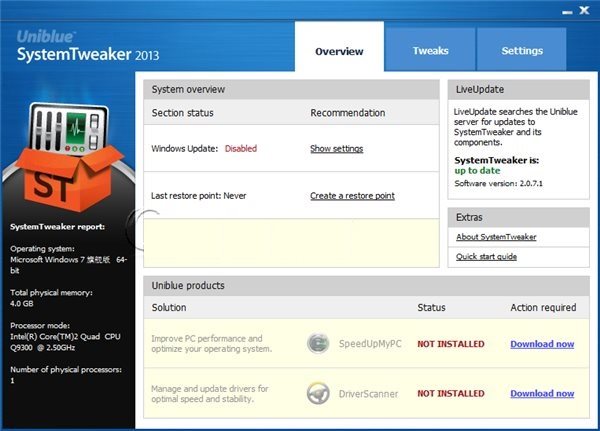Click the SpeedUpMyPC product name
The width and height of the screenshot is (600, 431).
point(370,344)
